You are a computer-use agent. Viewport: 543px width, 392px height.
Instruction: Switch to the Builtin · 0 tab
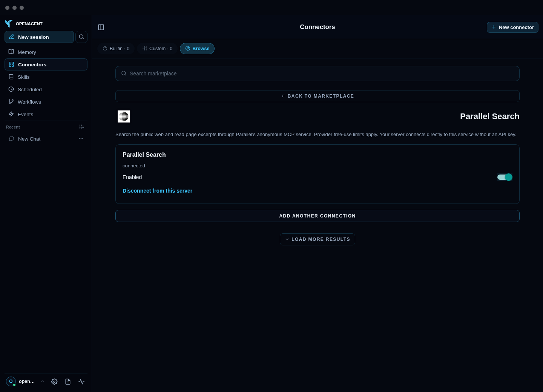tap(116, 49)
